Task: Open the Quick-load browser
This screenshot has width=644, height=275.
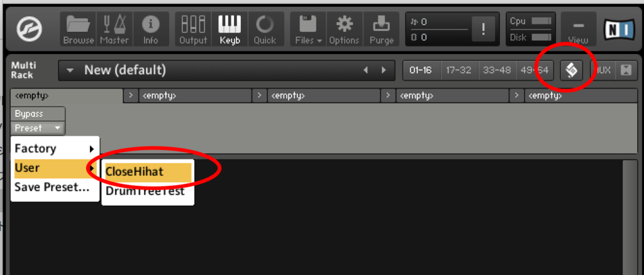Action: click(x=265, y=29)
